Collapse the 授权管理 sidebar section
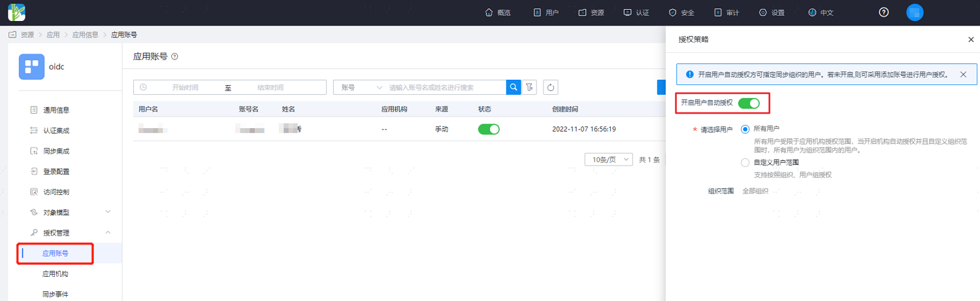This screenshot has width=980, height=301. coord(71,232)
